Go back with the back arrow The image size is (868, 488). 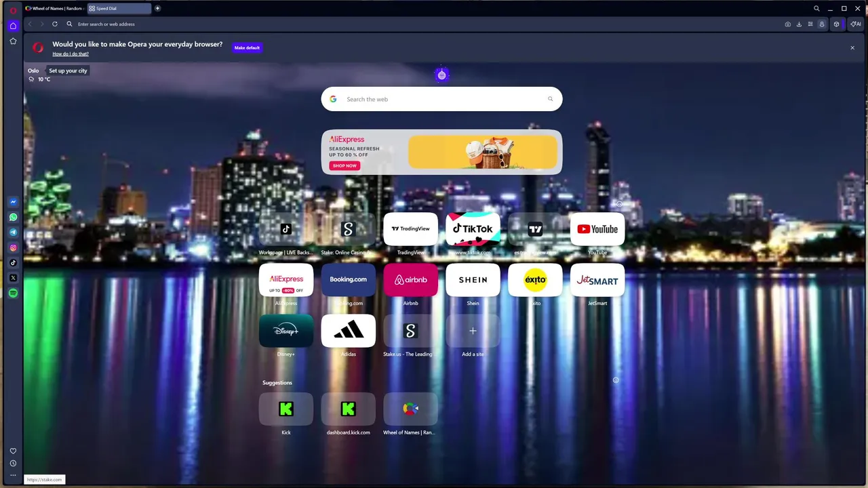[30, 24]
